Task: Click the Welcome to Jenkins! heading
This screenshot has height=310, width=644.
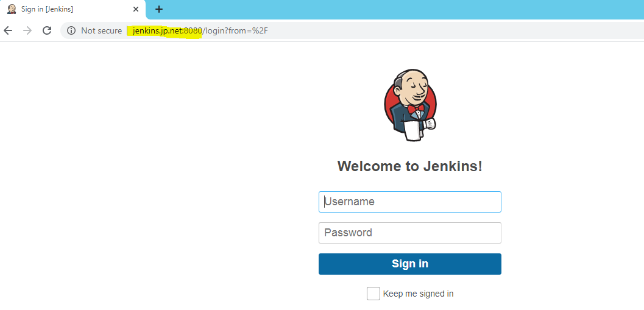Action: click(x=410, y=166)
